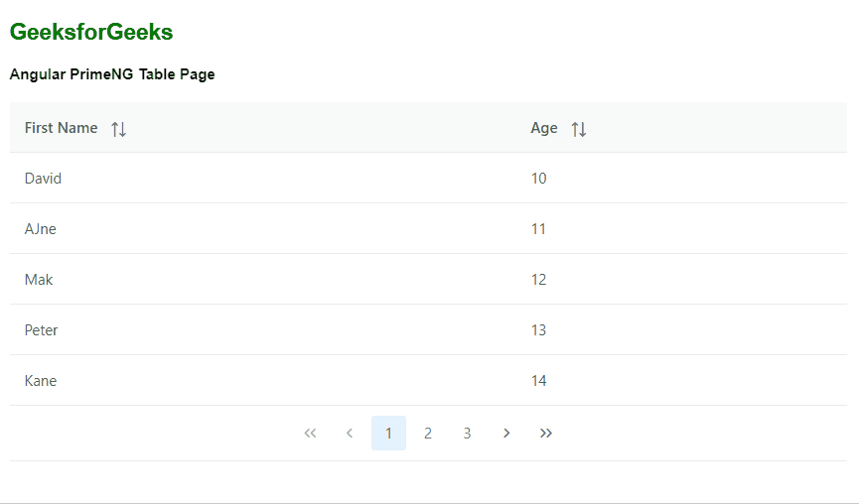Select the Kane name cell
This screenshot has height=504, width=859.
tap(41, 381)
